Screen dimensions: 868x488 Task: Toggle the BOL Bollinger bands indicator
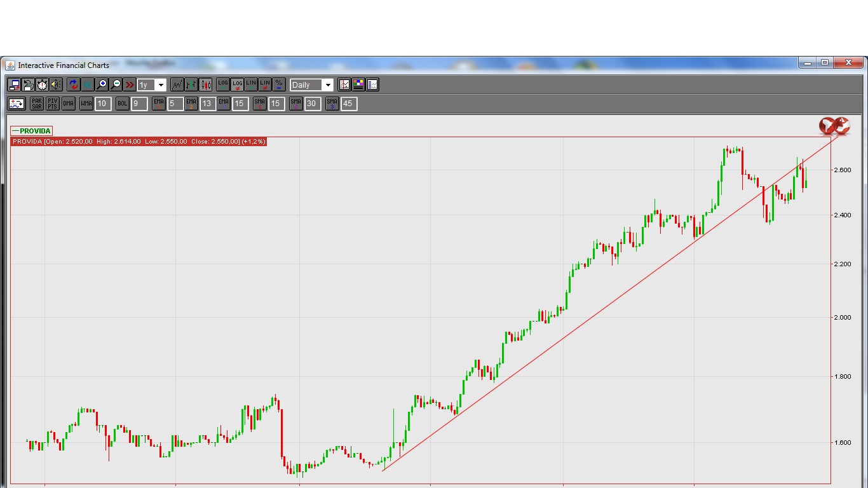[123, 104]
